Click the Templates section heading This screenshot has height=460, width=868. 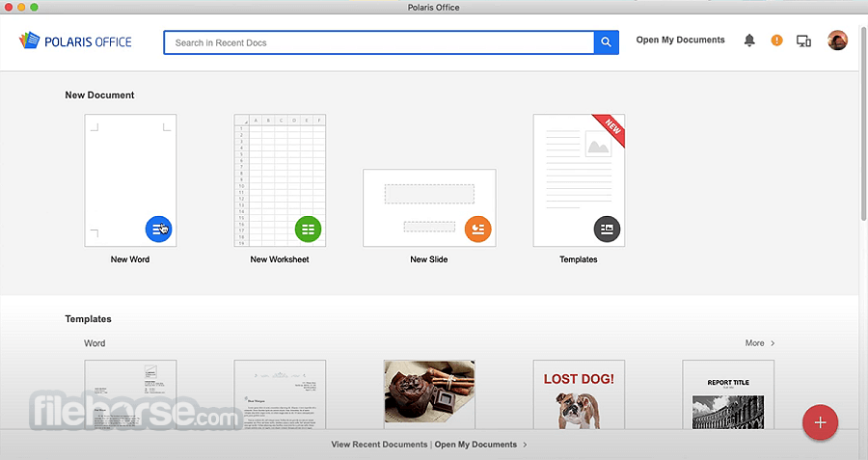88,319
